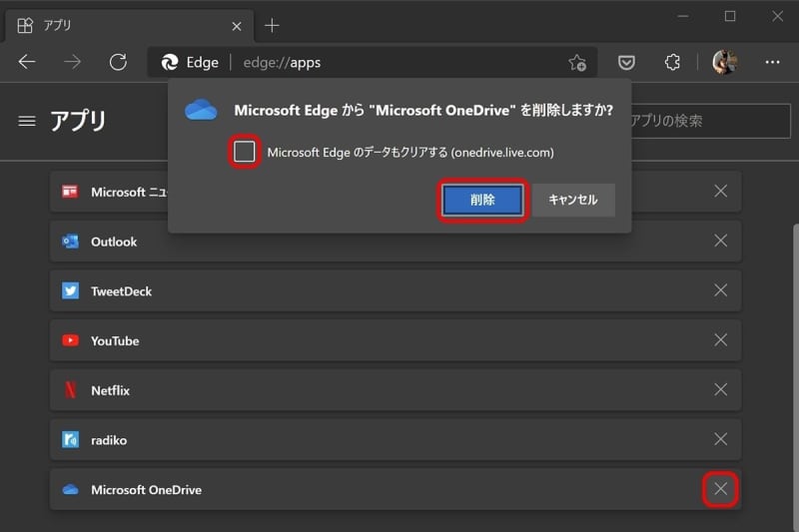Minimize the Edge window
Viewport: 799px width, 532px height.
click(683, 16)
